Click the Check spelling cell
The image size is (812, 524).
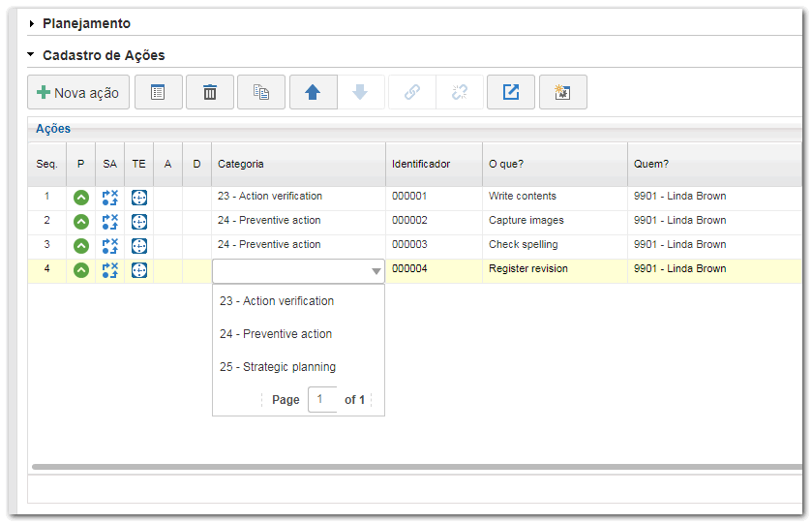(x=555, y=245)
